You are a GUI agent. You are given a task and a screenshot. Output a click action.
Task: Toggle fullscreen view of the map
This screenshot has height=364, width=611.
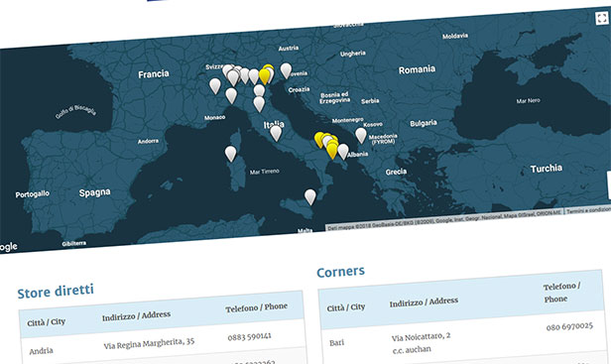point(602,18)
